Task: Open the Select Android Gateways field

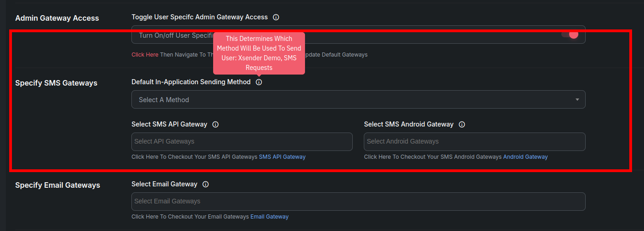Action: [x=475, y=142]
